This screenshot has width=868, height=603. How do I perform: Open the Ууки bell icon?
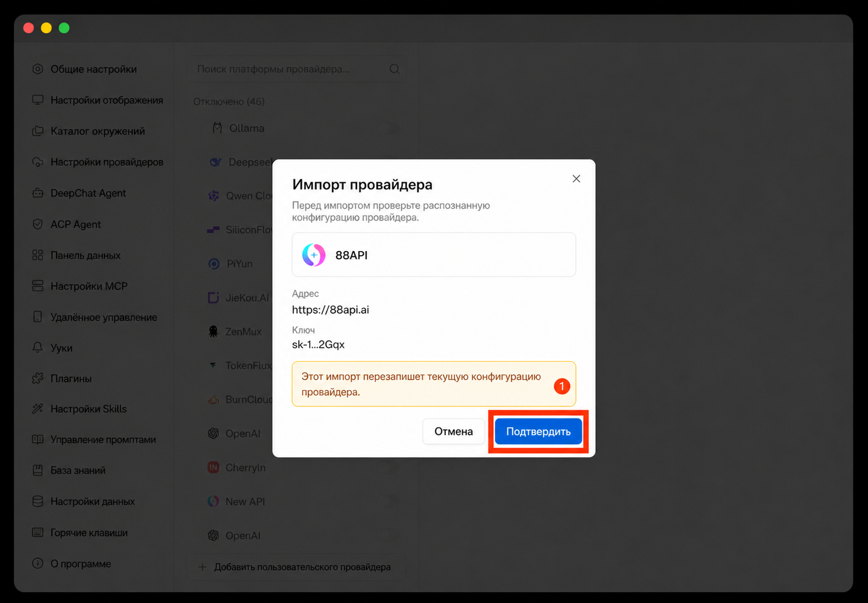tap(37, 347)
